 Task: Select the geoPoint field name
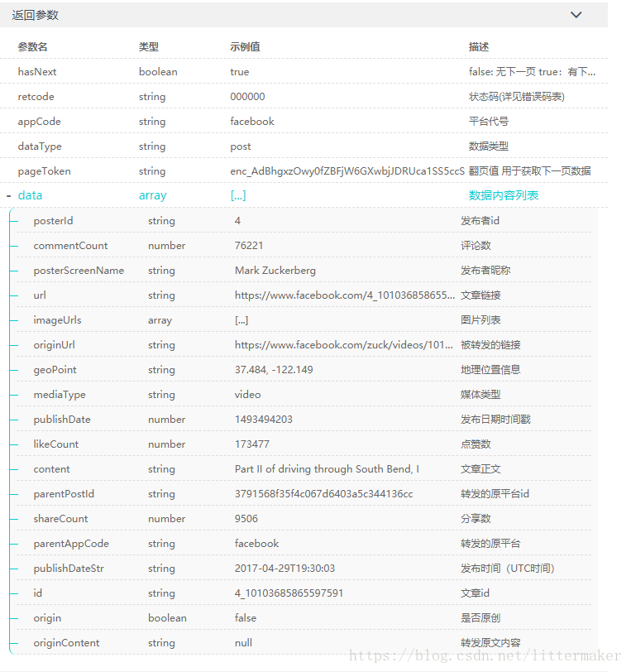coord(55,370)
